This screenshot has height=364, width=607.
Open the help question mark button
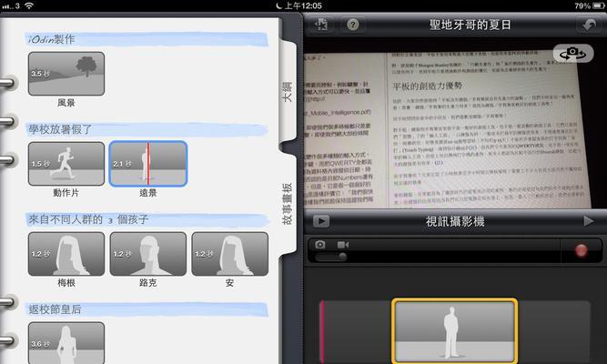pos(352,25)
